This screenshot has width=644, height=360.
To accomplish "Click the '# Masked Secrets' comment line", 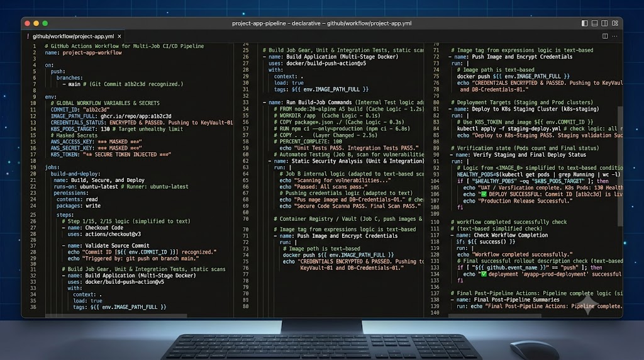I will tap(74, 135).
